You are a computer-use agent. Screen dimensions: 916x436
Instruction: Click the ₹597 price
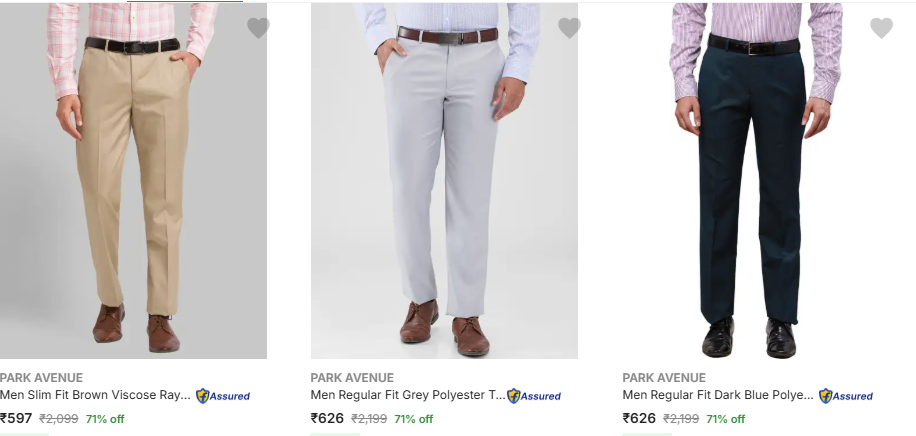[16, 418]
